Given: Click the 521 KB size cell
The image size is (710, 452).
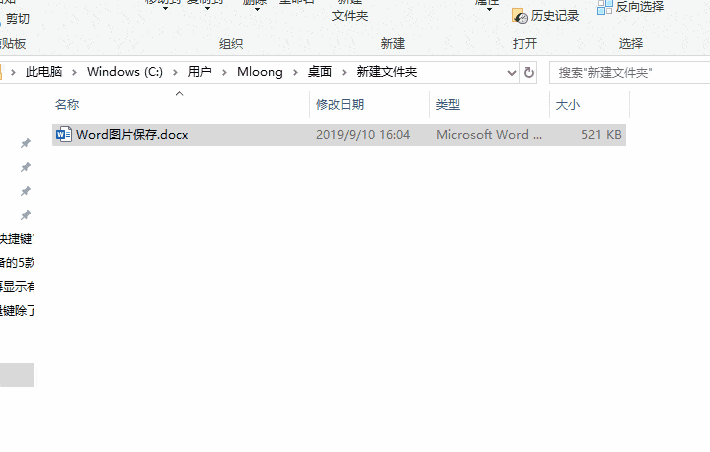Looking at the screenshot, I should 601,135.
